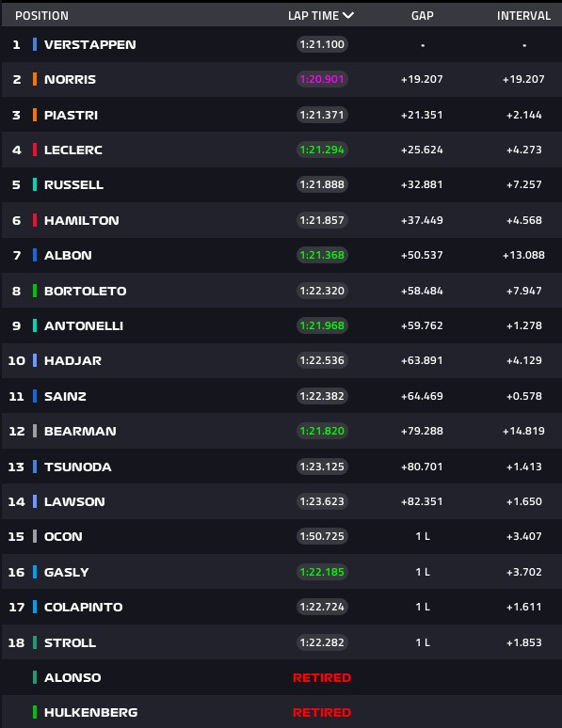This screenshot has height=728, width=562.
Task: Select the OCON 1:50.725 lap time
Action: (x=322, y=536)
